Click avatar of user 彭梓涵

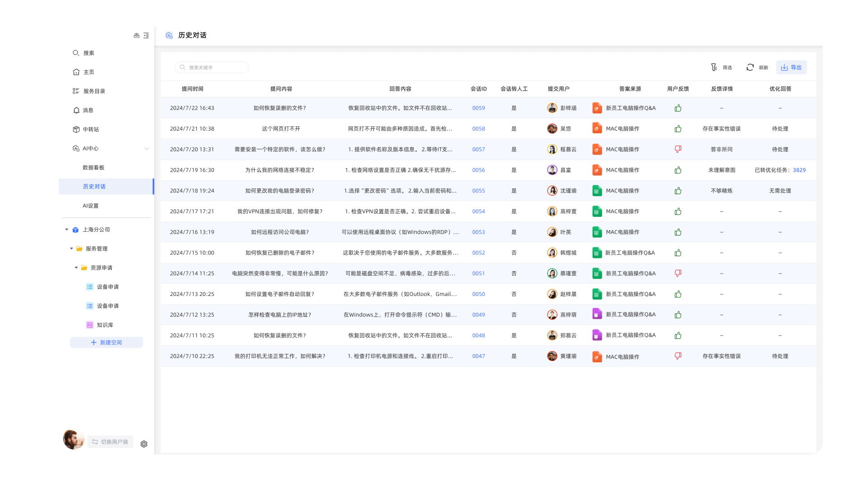point(552,108)
